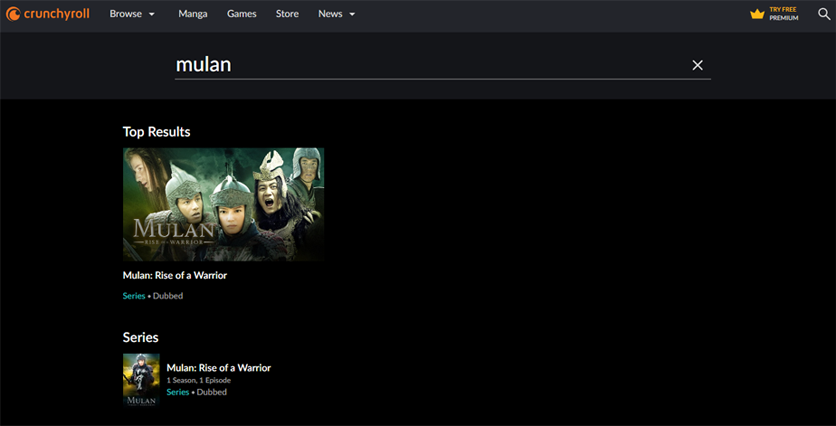Open the Top Results Mulan: Rise of a Warrior title

click(x=175, y=276)
